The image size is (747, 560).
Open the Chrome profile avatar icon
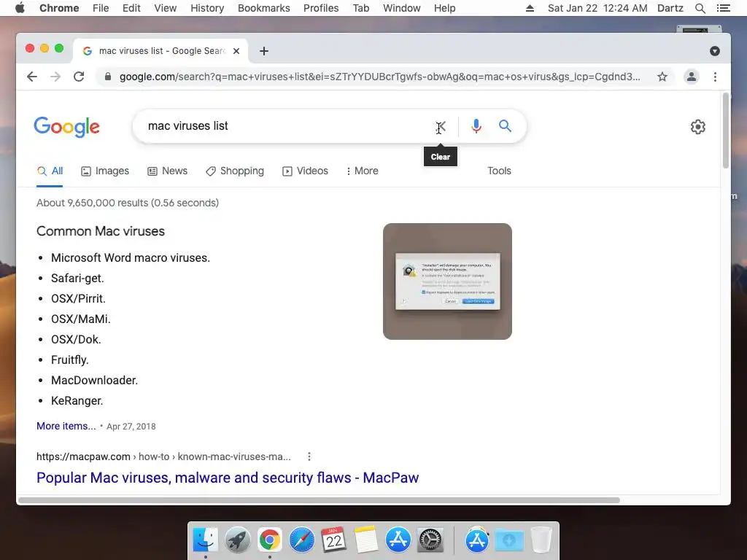click(692, 77)
